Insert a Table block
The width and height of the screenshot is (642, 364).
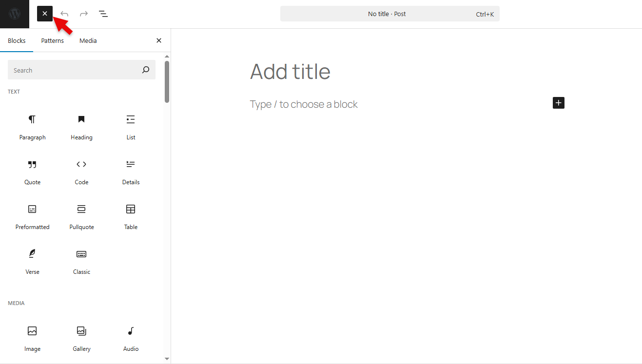coord(131,217)
